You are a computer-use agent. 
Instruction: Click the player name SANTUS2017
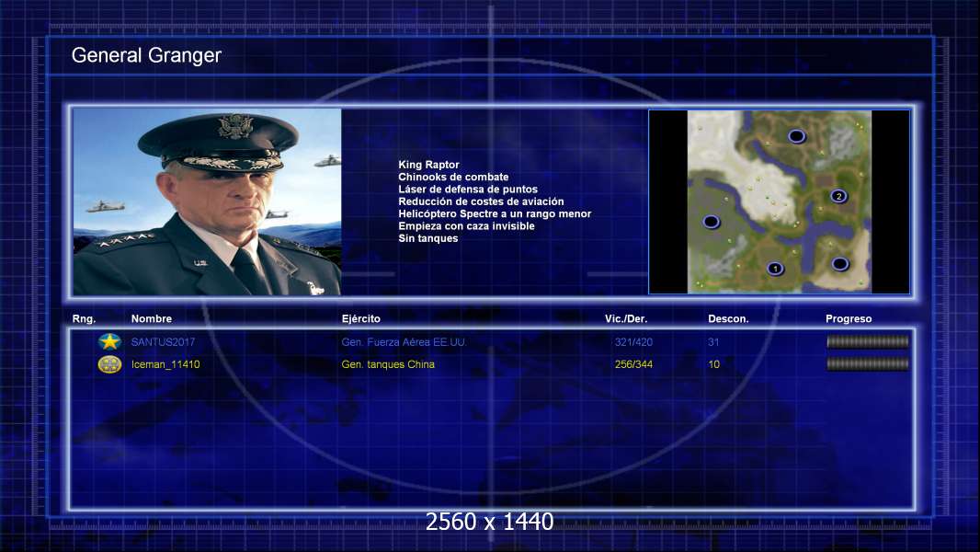(x=163, y=342)
